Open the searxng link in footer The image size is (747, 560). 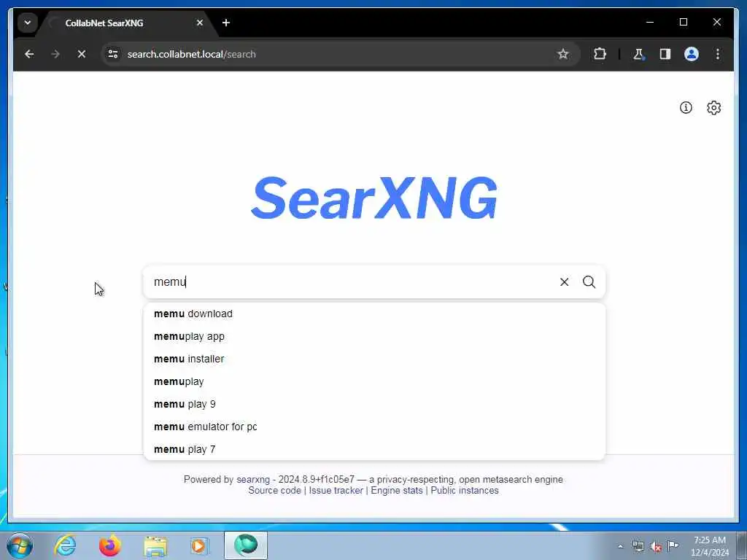tap(253, 480)
